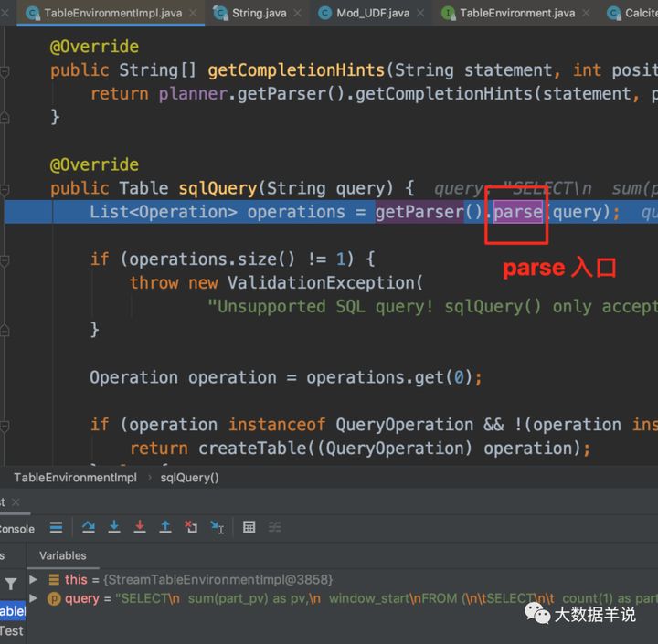Expand the 'query' variable node
The image size is (658, 644).
(33, 597)
